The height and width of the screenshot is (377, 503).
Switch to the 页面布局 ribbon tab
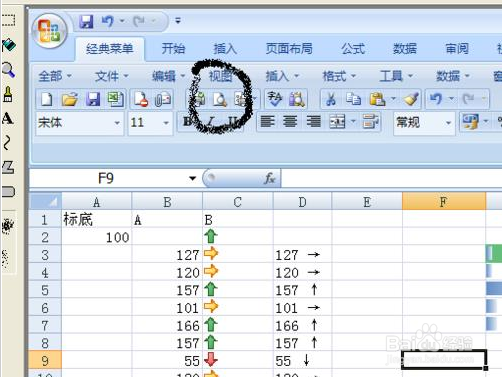pyautogui.click(x=289, y=49)
